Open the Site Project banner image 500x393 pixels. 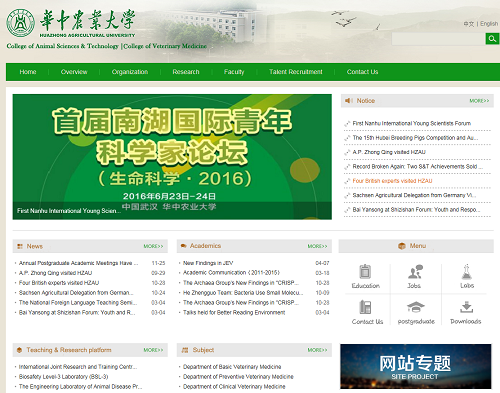point(416,366)
